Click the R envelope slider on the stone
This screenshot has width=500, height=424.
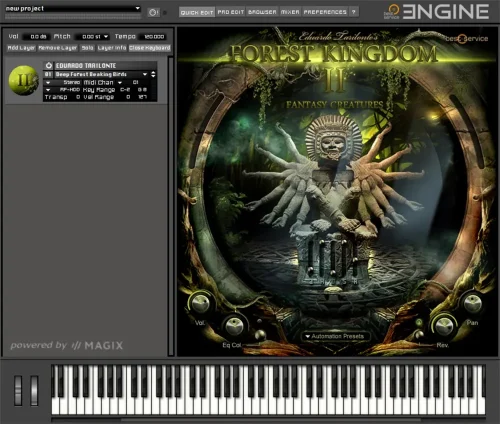click(x=355, y=258)
